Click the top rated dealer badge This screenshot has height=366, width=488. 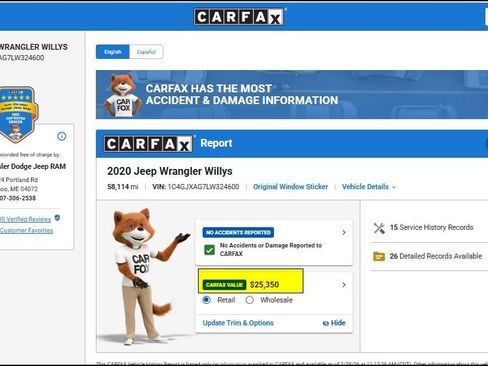18,114
